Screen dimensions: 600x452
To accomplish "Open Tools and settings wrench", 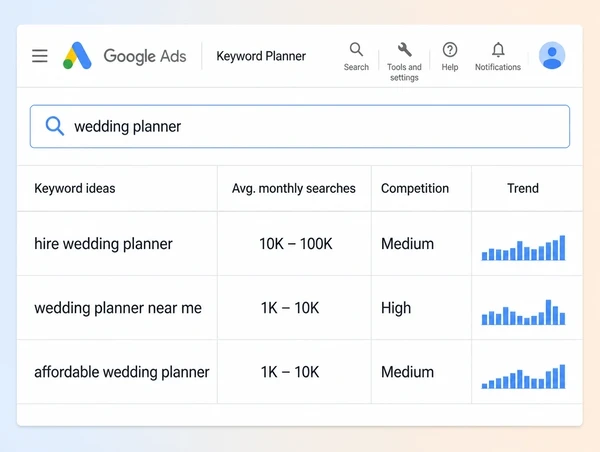I will (404, 62).
